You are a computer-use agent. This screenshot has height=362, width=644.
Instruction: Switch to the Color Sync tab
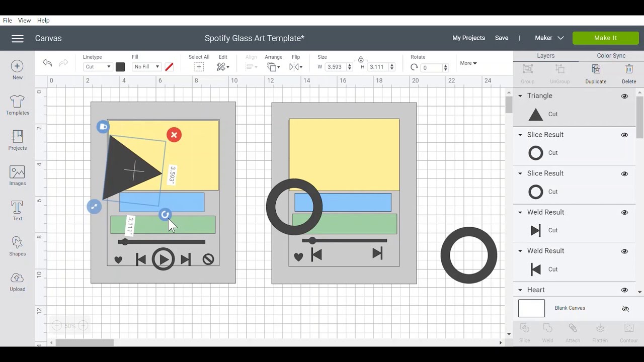coord(611,56)
